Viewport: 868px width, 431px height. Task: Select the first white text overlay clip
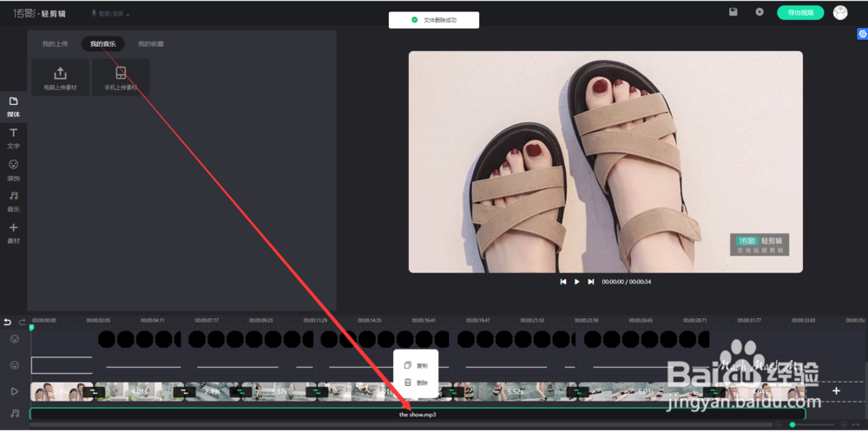pyautogui.click(x=62, y=365)
